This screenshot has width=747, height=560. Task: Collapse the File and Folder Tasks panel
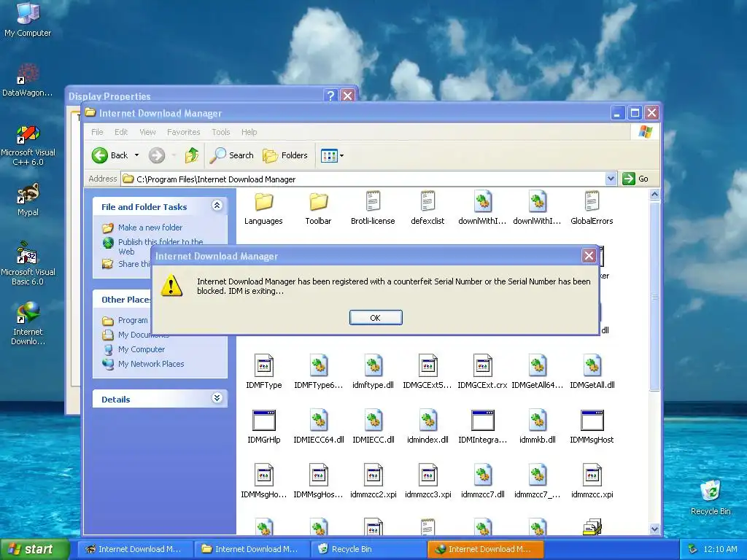(x=217, y=206)
